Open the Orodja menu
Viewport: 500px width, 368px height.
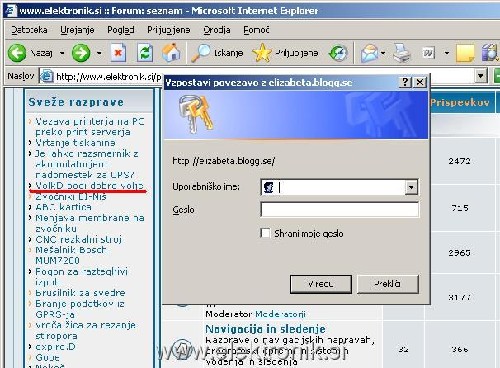[x=217, y=30]
